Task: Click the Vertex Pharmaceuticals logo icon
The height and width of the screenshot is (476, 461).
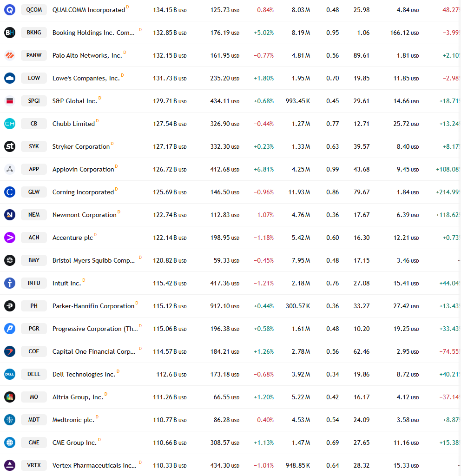Action: 10,465
